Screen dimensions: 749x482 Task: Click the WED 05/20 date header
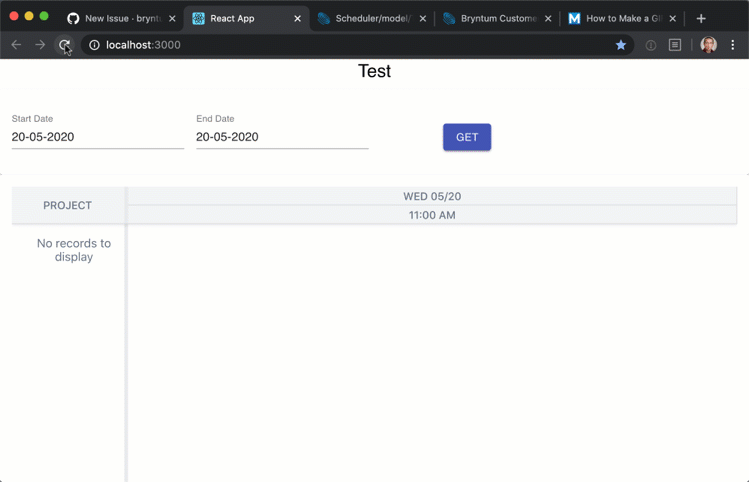pos(432,196)
